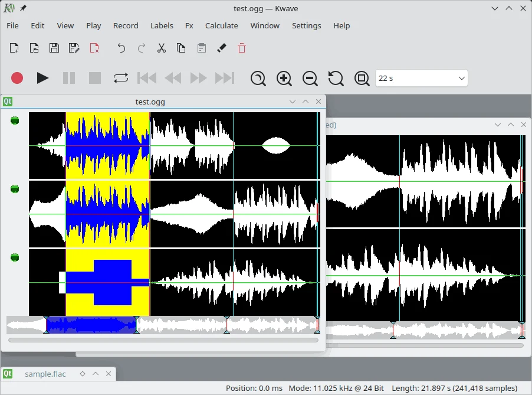Copy the selection using toolbar icon
The width and height of the screenshot is (532, 395).
coord(181,48)
